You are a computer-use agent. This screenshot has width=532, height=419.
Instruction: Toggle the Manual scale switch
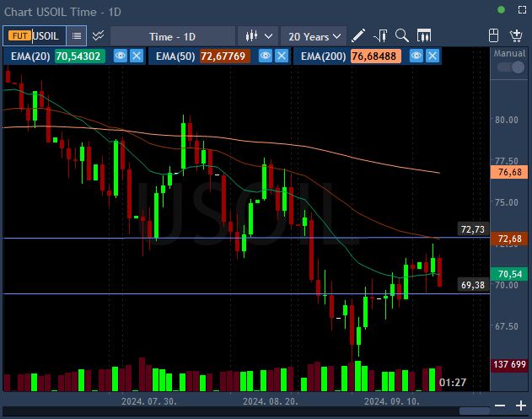(511, 67)
